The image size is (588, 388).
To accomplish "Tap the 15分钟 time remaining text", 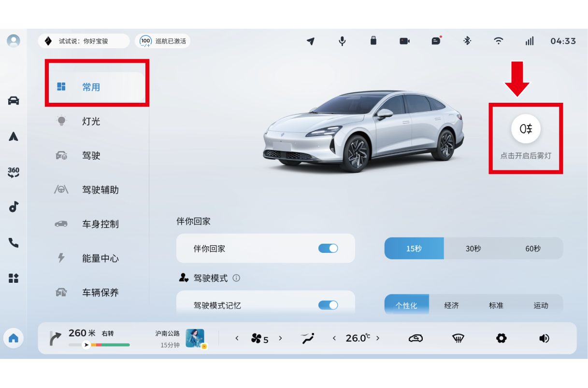I will coord(170,345).
